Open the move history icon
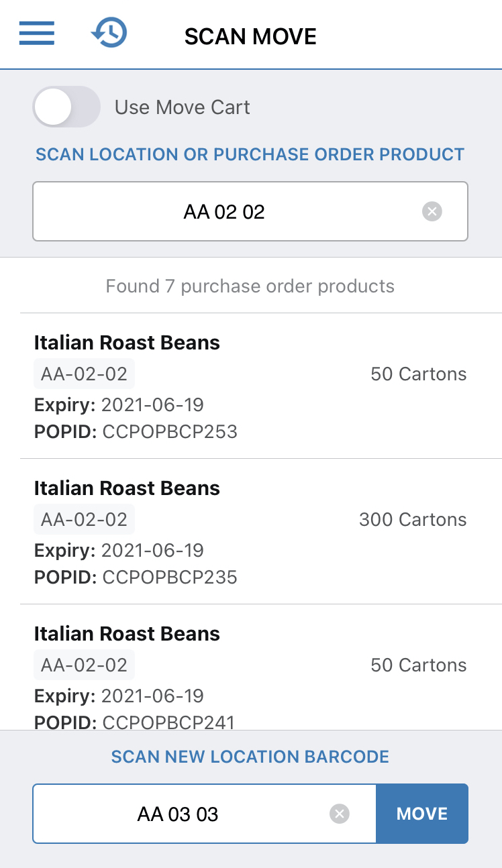The image size is (502, 868). tap(109, 34)
